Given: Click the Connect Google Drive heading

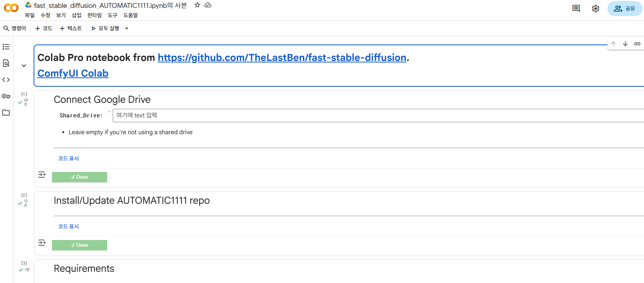Looking at the screenshot, I should click(102, 99).
